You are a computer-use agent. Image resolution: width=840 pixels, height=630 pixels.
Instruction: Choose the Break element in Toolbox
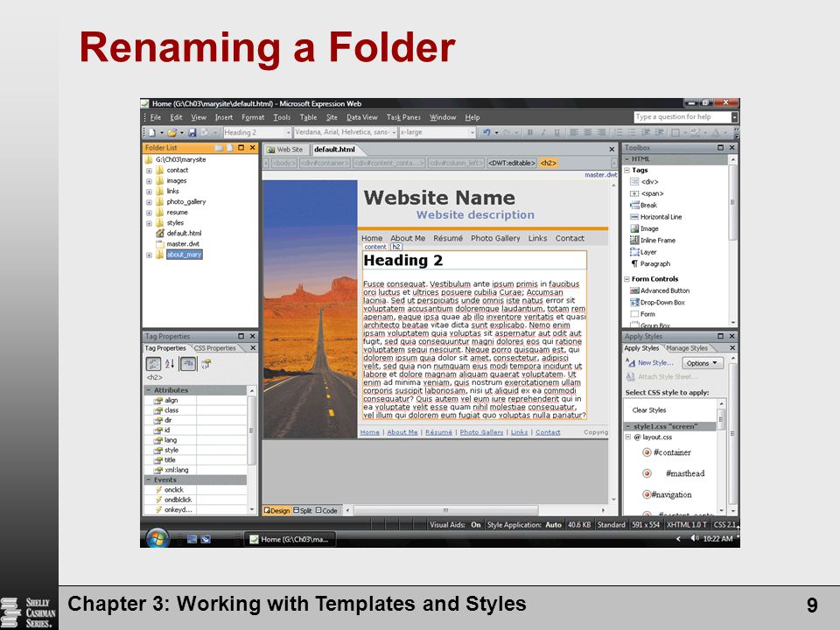click(643, 205)
